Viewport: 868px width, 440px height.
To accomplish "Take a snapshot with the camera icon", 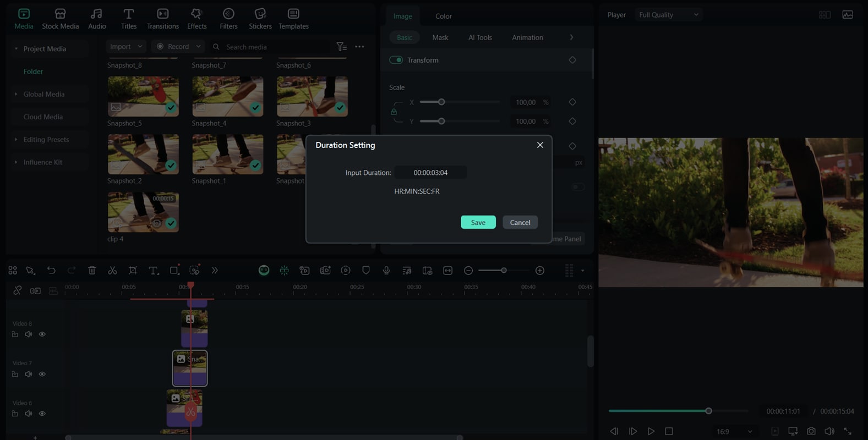I will tap(811, 431).
